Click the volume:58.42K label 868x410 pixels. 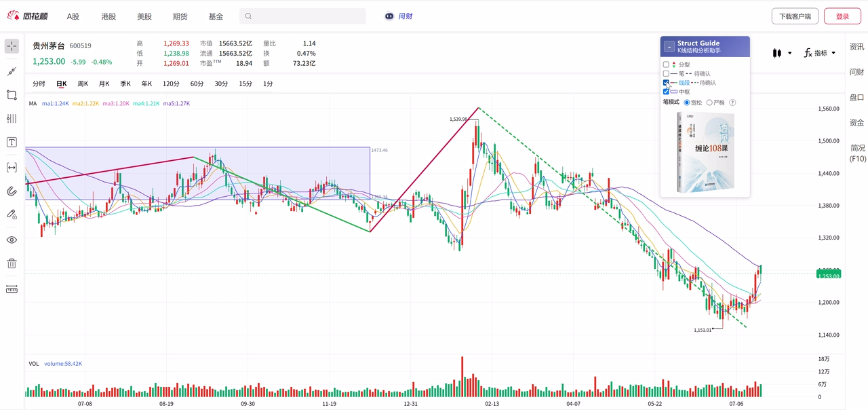coord(63,364)
